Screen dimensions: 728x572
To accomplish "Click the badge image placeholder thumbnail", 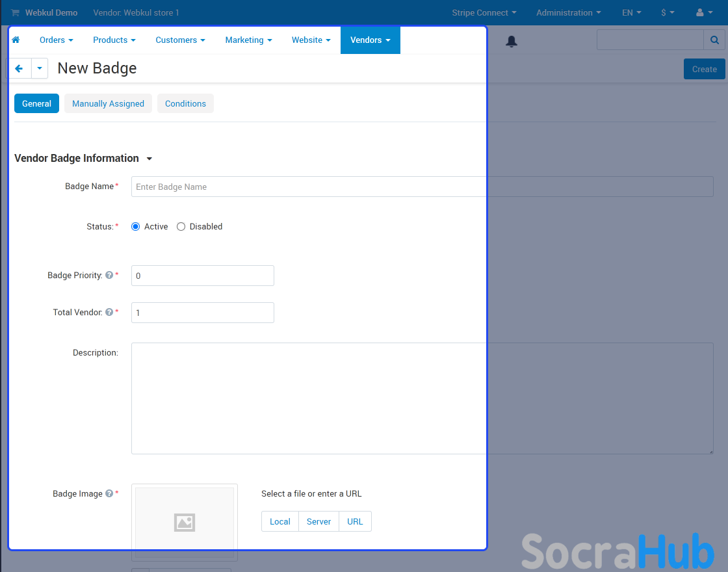I will [x=185, y=522].
